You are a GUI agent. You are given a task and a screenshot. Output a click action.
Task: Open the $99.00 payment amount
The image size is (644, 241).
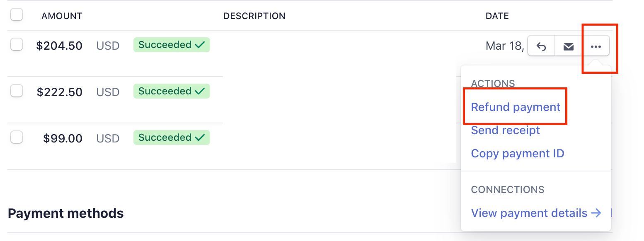point(63,138)
